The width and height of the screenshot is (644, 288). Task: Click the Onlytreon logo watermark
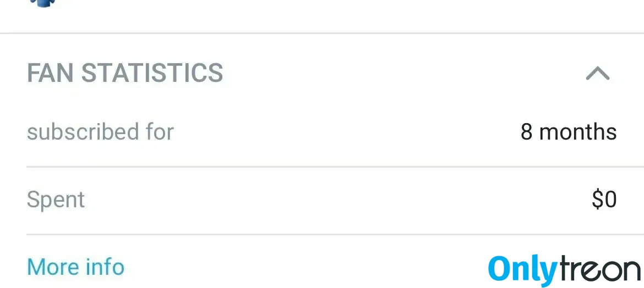tap(564, 270)
